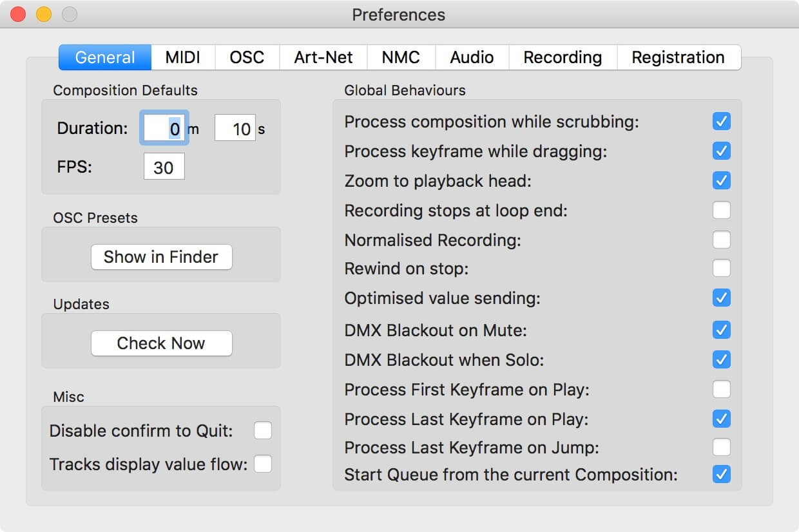Image resolution: width=799 pixels, height=532 pixels.
Task: Click the Check Now updates button
Action: pos(161,343)
